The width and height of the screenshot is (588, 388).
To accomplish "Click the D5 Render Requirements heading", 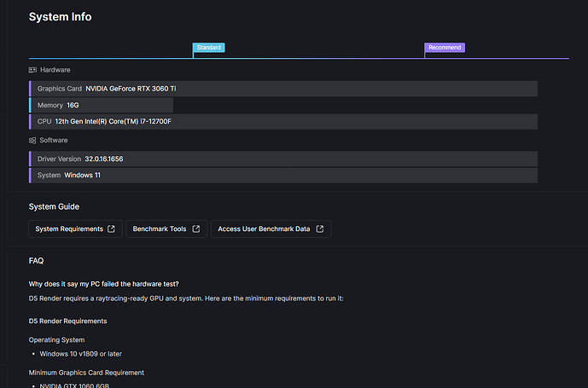I will (x=68, y=321).
